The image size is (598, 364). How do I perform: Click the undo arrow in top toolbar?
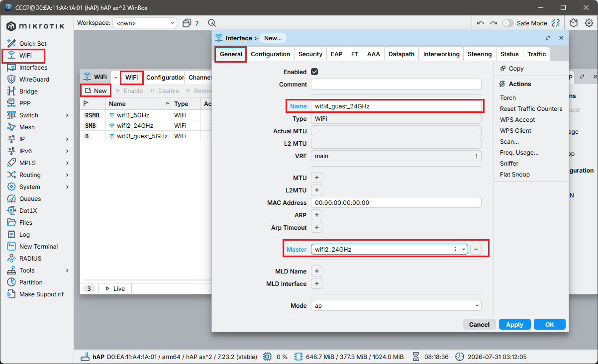click(480, 23)
